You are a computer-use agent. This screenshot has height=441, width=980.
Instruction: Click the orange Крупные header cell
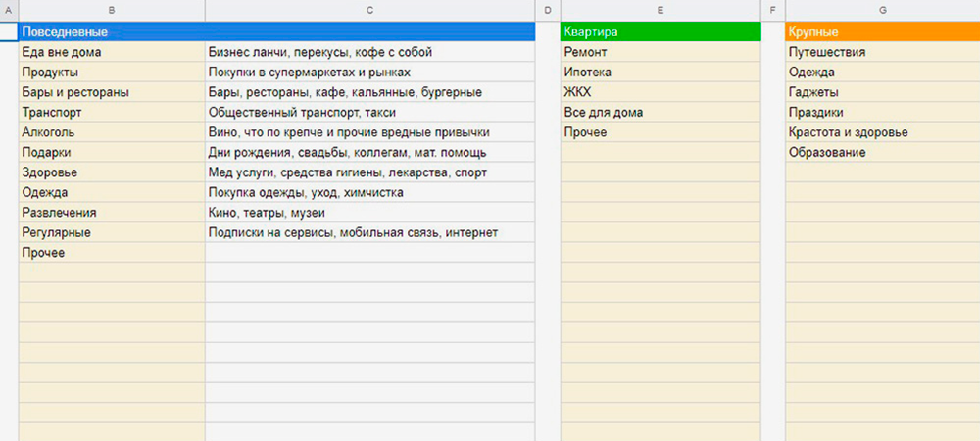click(883, 32)
